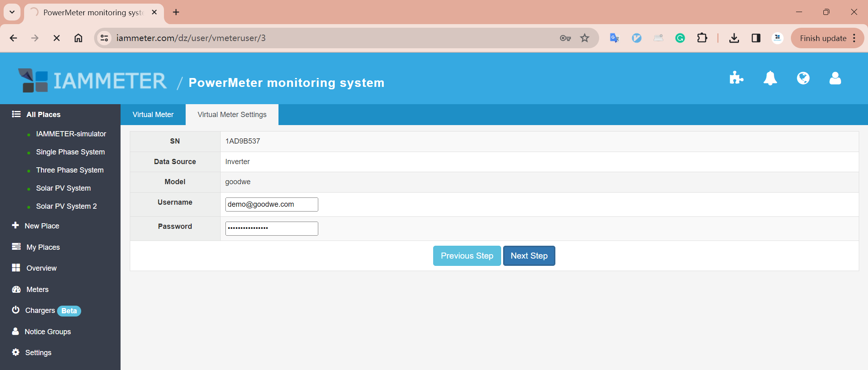
Task: Toggle the browser side panel
Action: (x=756, y=38)
